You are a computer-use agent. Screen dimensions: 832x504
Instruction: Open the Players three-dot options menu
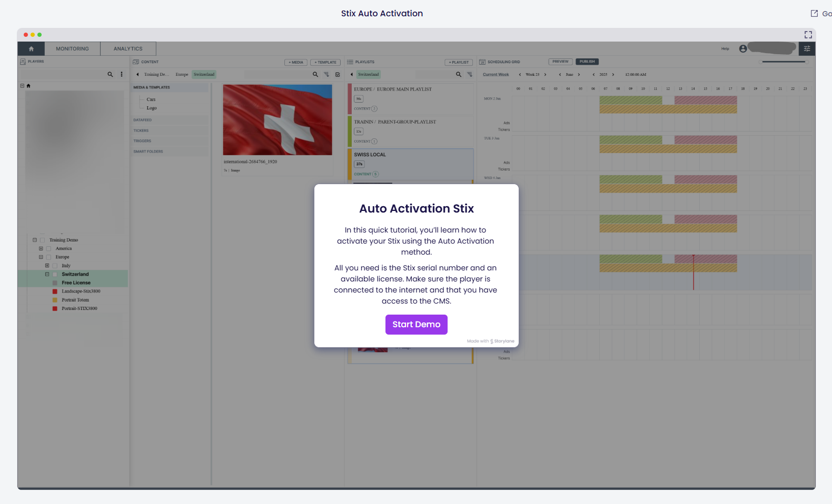pyautogui.click(x=122, y=75)
